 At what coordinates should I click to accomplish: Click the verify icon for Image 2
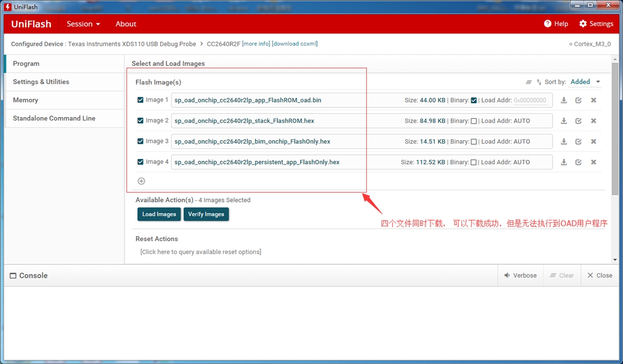(x=578, y=121)
